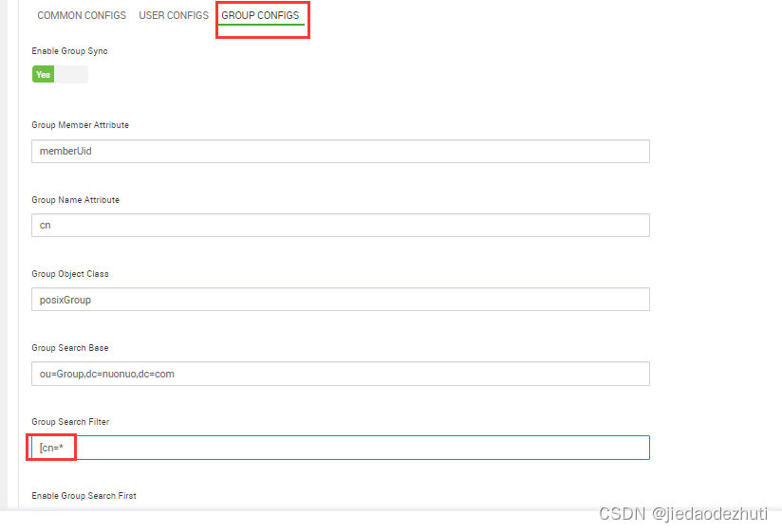Click the Group Search Filter label
Image resolution: width=782 pixels, height=532 pixels.
70,421
